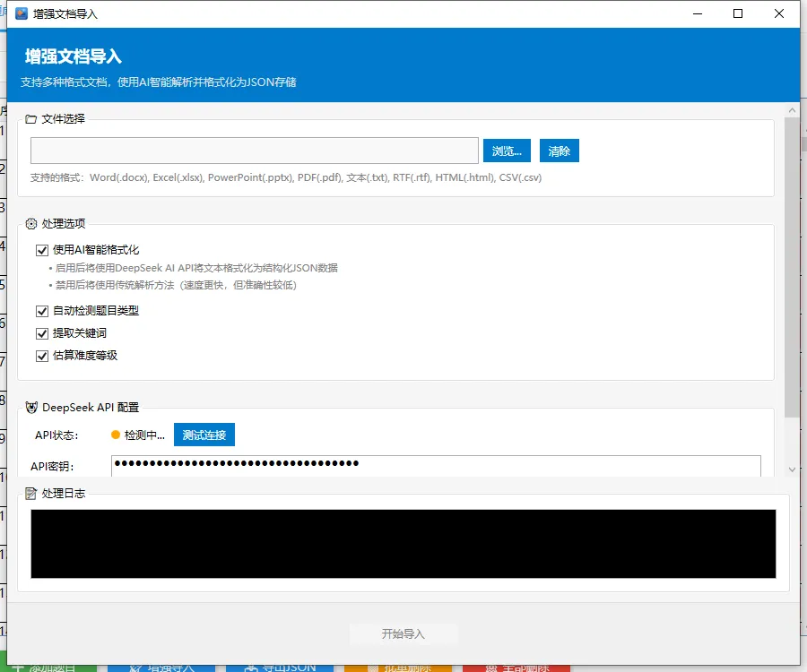Screen dimensions: 807x672
Task: Click the file path input field
Action: coord(255,151)
